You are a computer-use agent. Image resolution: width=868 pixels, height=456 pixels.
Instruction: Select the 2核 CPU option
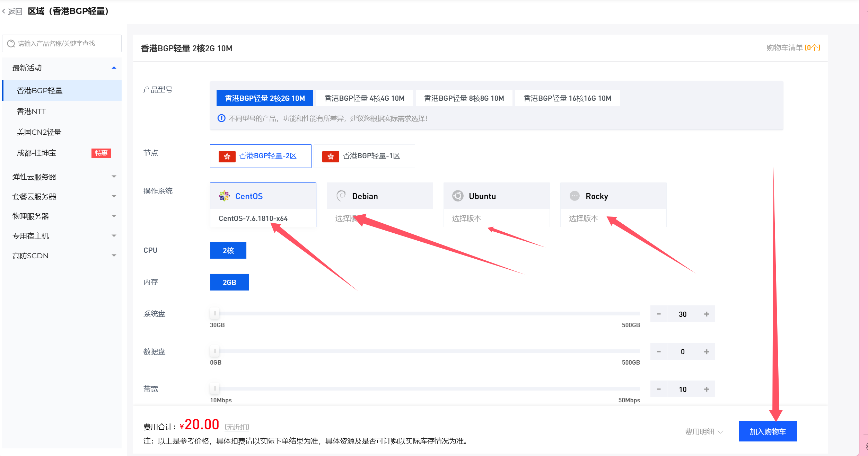[228, 250]
